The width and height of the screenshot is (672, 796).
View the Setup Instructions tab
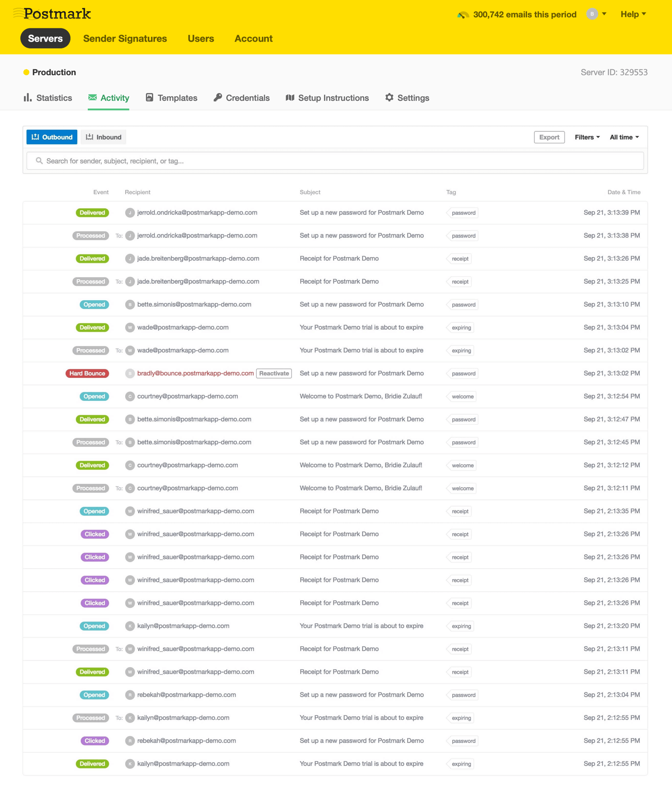(327, 98)
